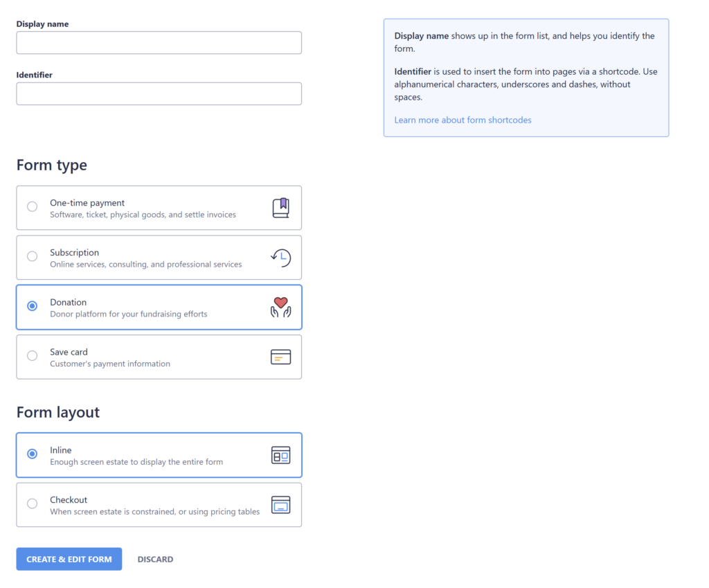Select the One-time payment radio button
This screenshot has height=588, width=709.
(x=32, y=207)
